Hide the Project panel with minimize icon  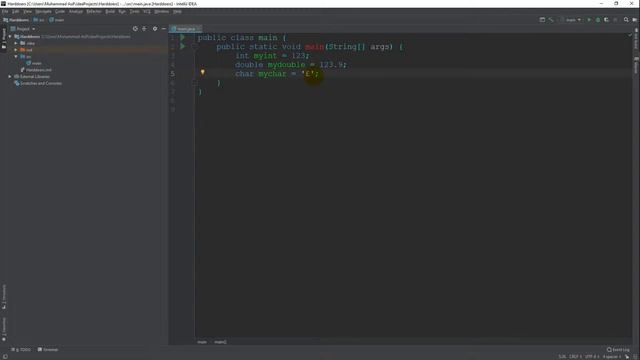(x=164, y=29)
